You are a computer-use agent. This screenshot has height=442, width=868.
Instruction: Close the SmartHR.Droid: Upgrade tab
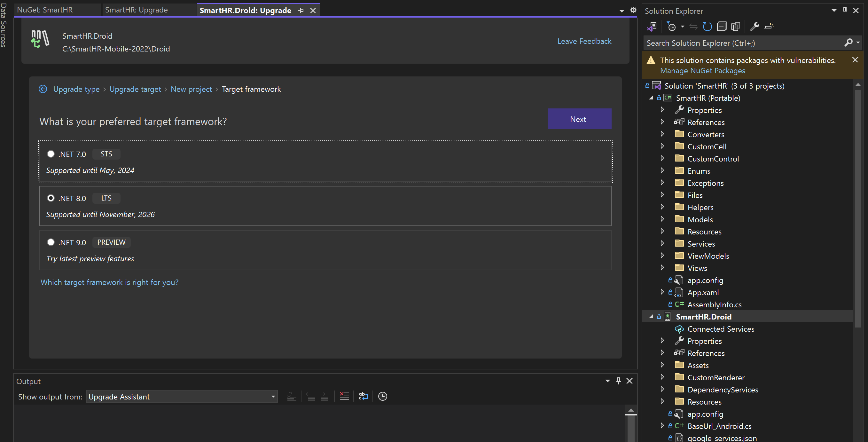(313, 11)
